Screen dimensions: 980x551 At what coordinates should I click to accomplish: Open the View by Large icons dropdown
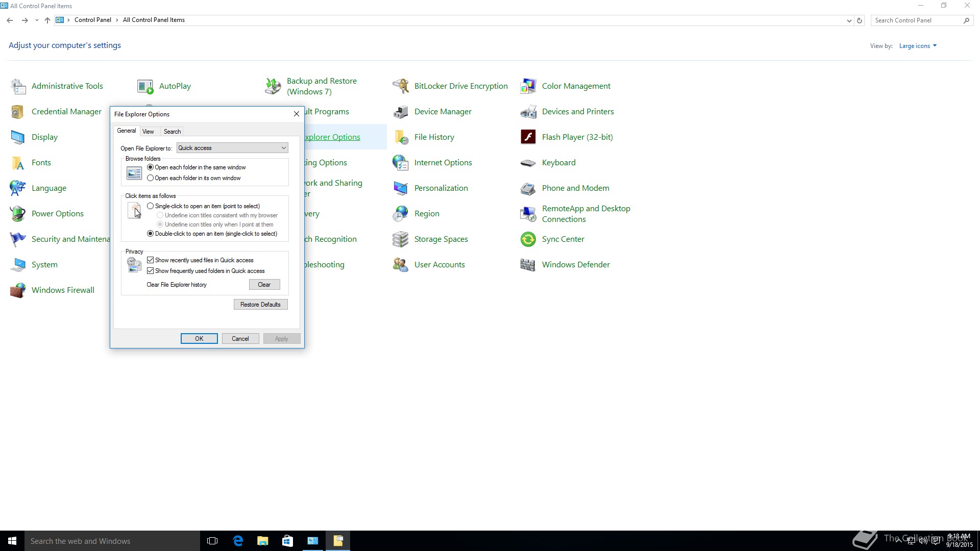(x=918, y=46)
